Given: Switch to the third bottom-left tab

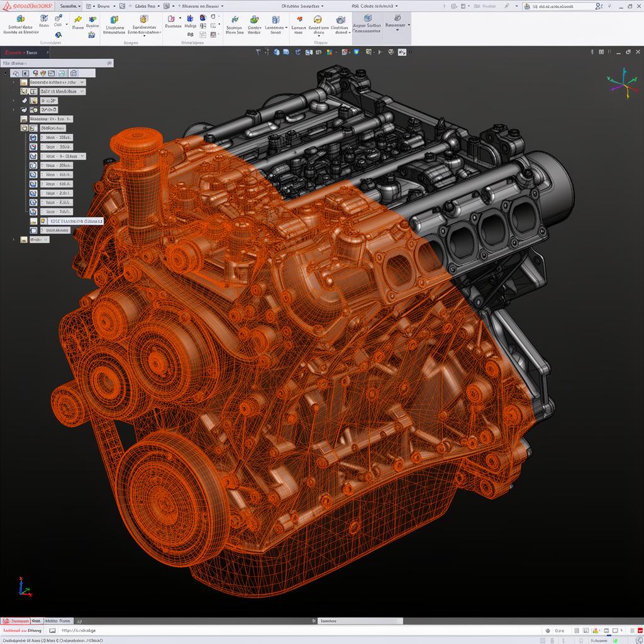Looking at the screenshot, I should pyautogui.click(x=57, y=621).
